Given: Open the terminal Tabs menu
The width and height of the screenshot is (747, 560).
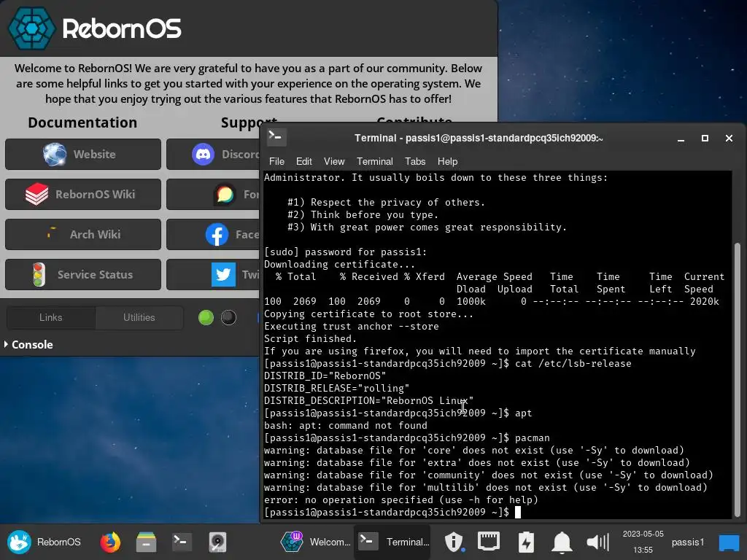Looking at the screenshot, I should click(415, 161).
